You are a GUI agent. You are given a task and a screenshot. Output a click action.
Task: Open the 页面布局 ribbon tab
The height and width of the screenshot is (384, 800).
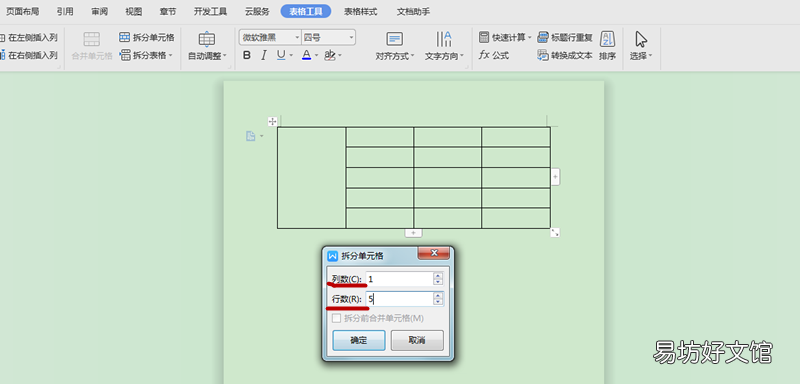[22, 11]
